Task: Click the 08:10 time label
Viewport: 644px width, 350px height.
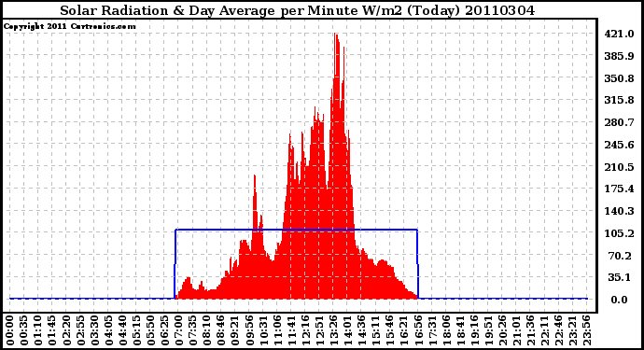Action: 206,330
